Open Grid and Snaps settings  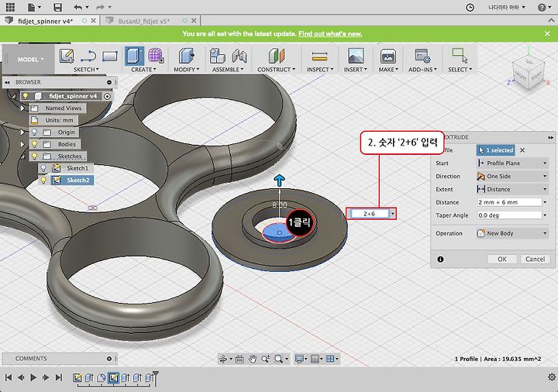[316, 359]
